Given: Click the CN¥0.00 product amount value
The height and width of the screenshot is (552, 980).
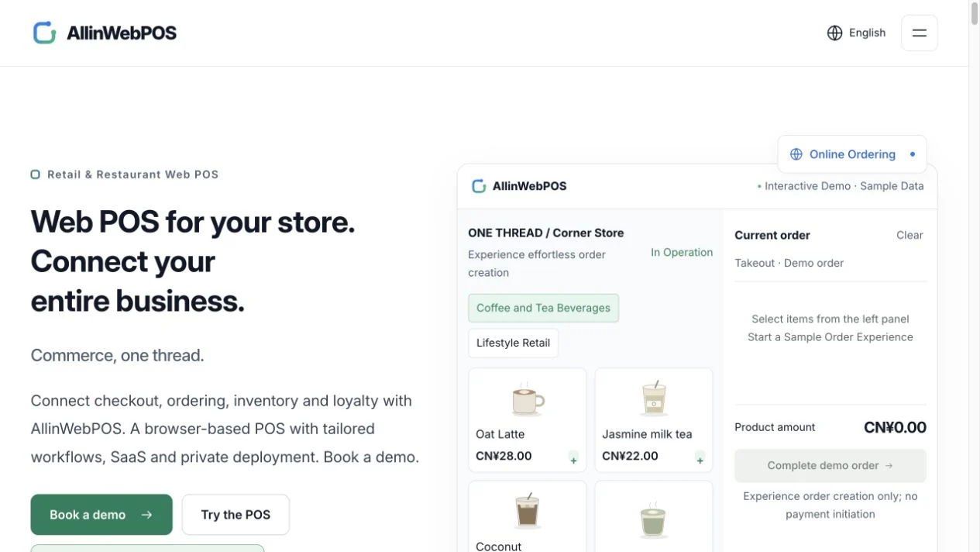Looking at the screenshot, I should (895, 427).
